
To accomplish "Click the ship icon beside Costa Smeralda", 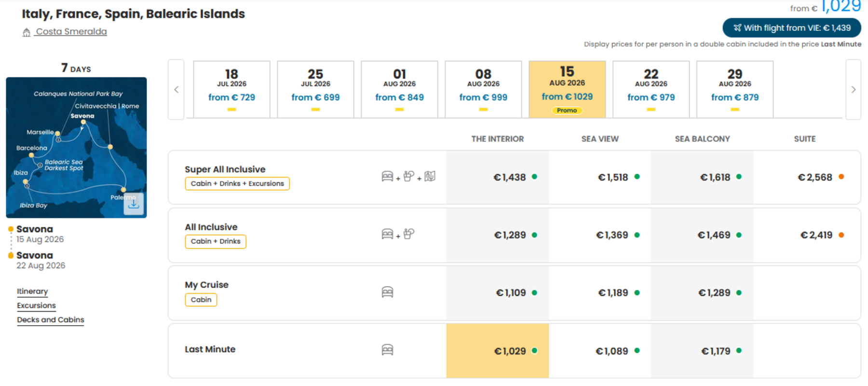I will [27, 32].
